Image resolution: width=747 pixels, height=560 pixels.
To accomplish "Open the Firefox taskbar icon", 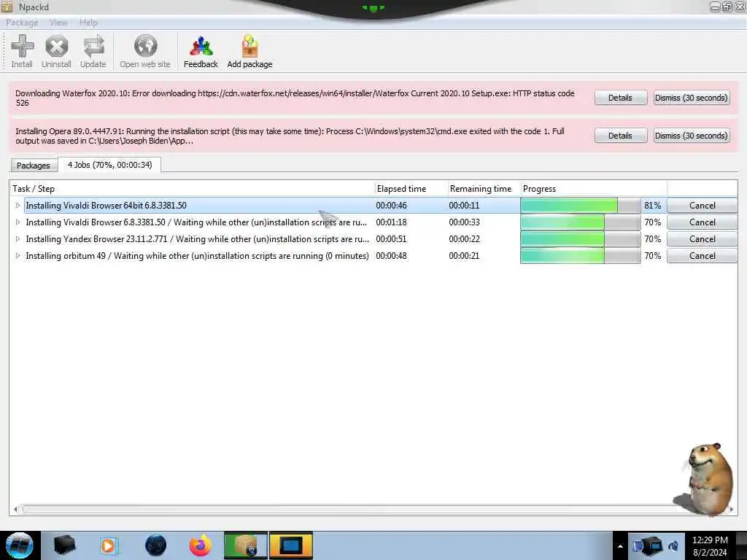I will [x=201, y=545].
